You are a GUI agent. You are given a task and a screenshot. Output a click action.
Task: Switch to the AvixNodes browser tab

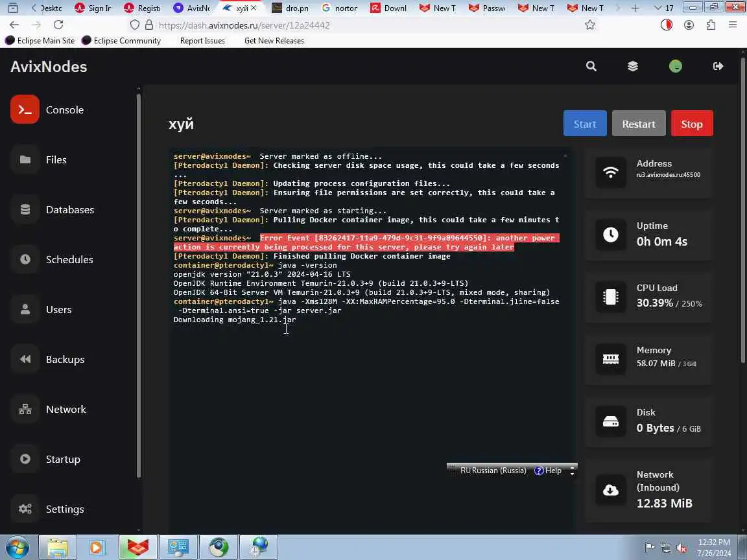coord(192,8)
